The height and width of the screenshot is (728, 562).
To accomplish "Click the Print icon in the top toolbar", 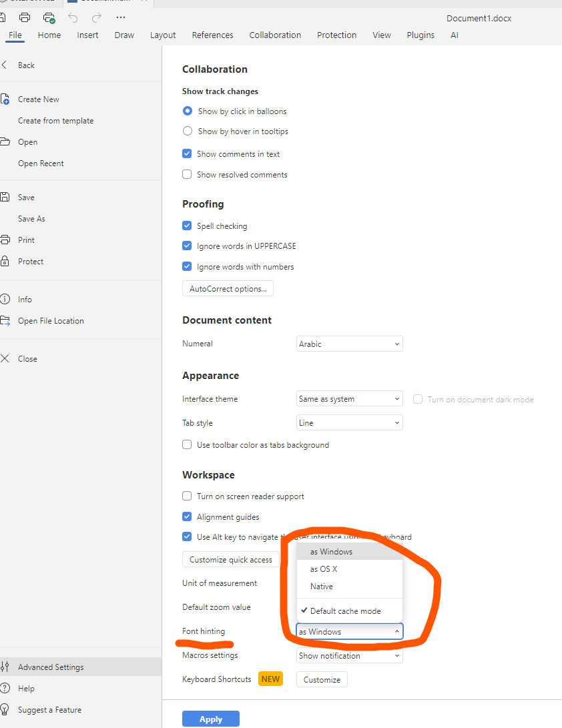I will pyautogui.click(x=25, y=17).
